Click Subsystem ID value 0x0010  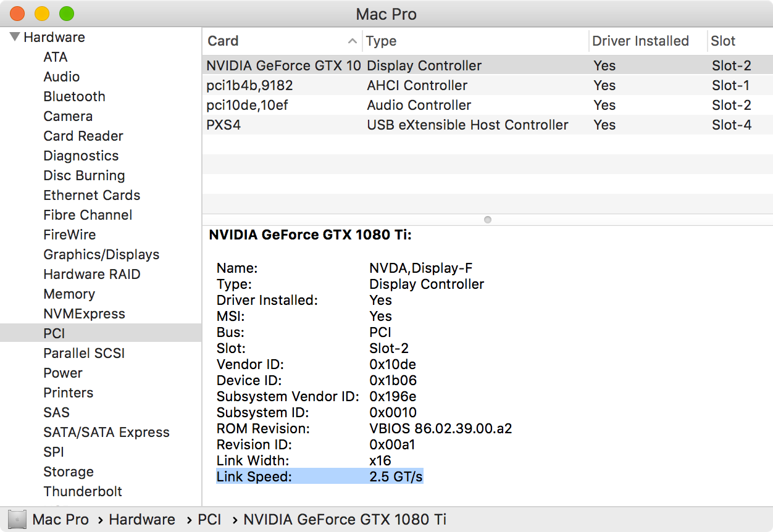(x=393, y=412)
